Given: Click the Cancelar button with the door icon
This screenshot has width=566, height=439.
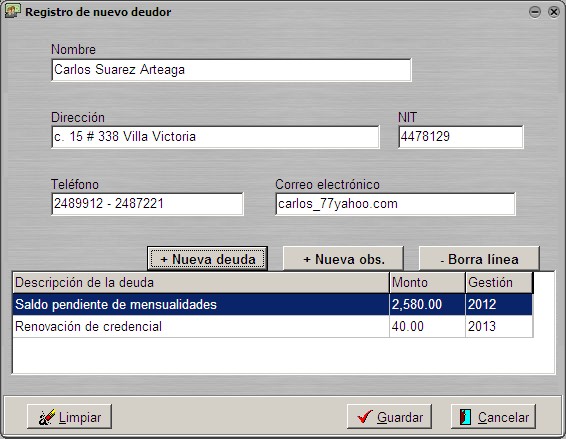Looking at the screenshot, I should 493,417.
